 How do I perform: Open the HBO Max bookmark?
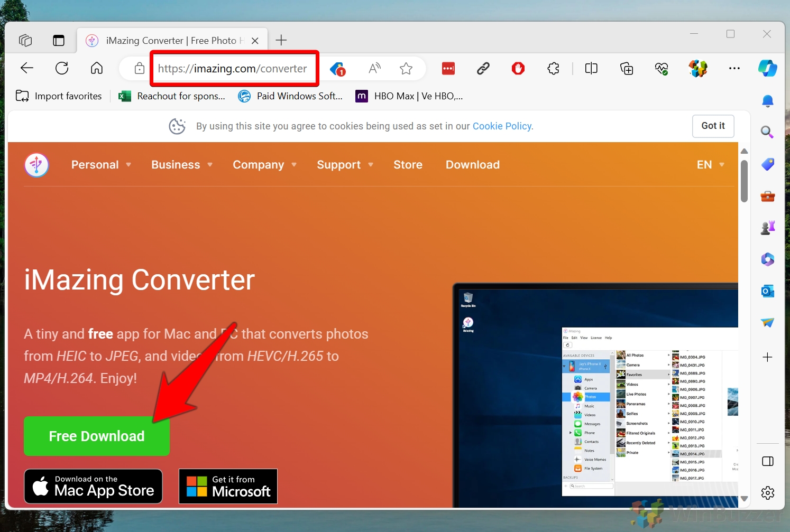click(409, 96)
